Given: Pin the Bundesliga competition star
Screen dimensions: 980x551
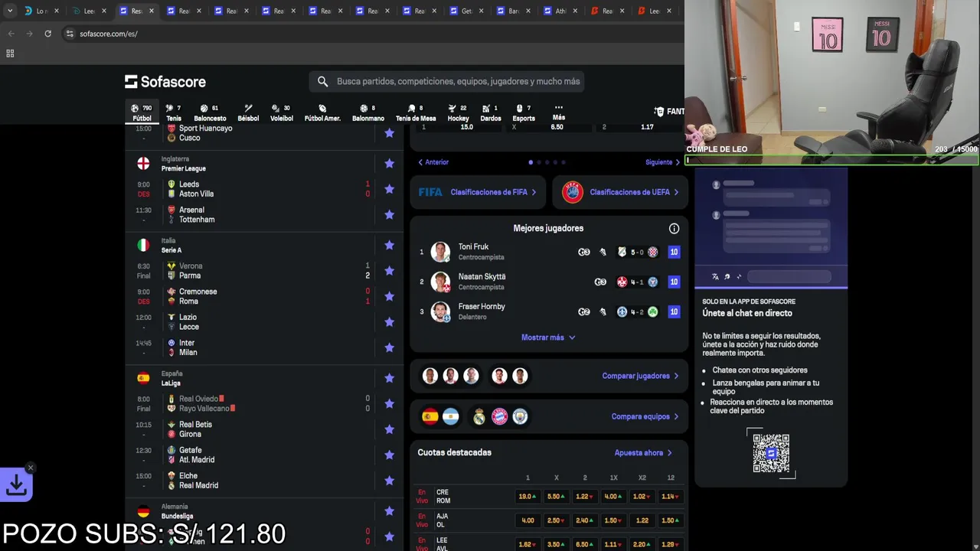Looking at the screenshot, I should [x=389, y=511].
